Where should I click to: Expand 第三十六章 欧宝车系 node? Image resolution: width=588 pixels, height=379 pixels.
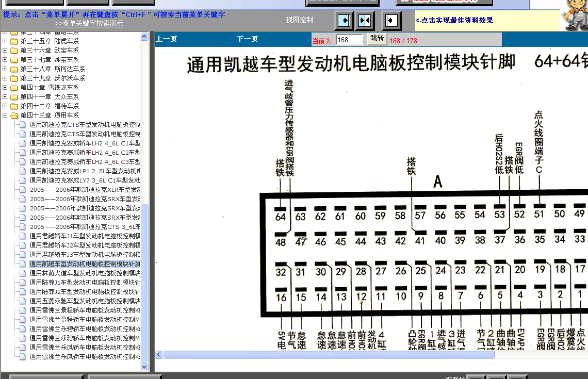[x=5, y=50]
